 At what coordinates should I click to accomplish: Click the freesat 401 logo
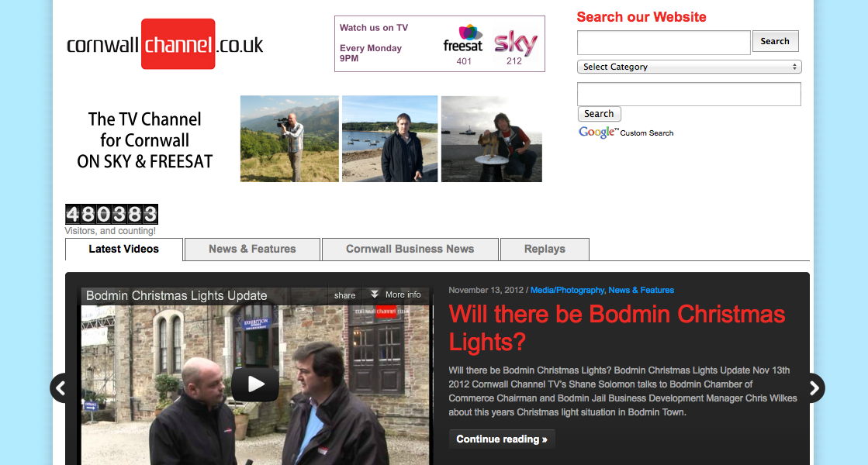click(x=463, y=45)
